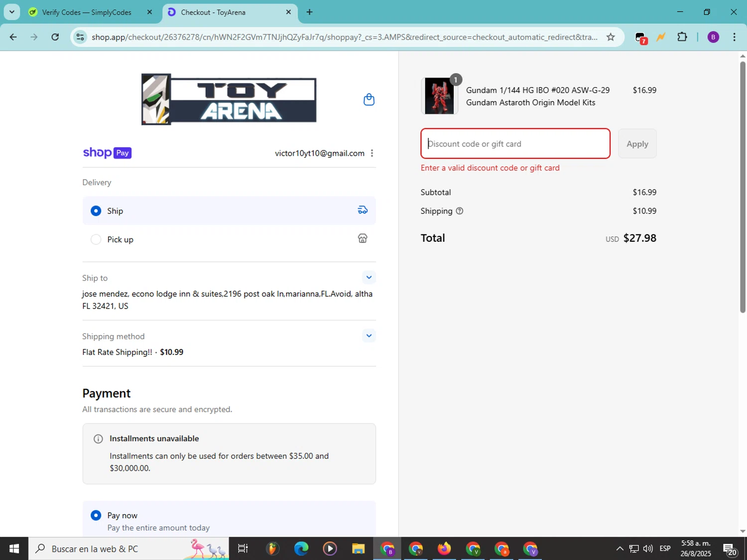Click the jose mendez shipping address text

tap(228, 300)
